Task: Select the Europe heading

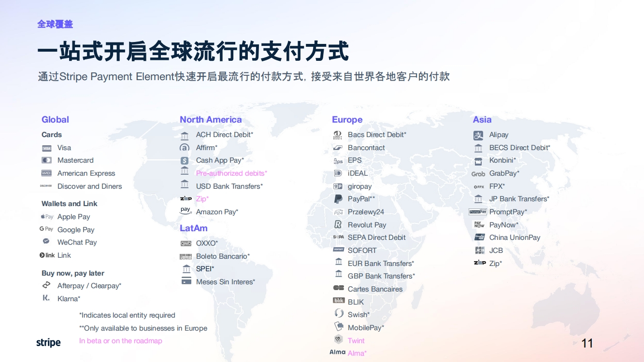Action: coord(347,120)
